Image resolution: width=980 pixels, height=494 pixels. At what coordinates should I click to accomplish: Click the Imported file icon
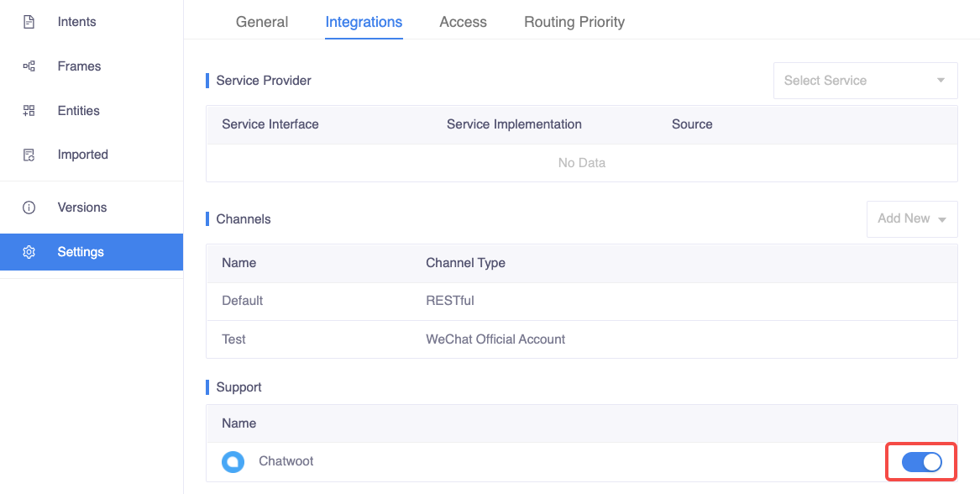pyautogui.click(x=29, y=155)
